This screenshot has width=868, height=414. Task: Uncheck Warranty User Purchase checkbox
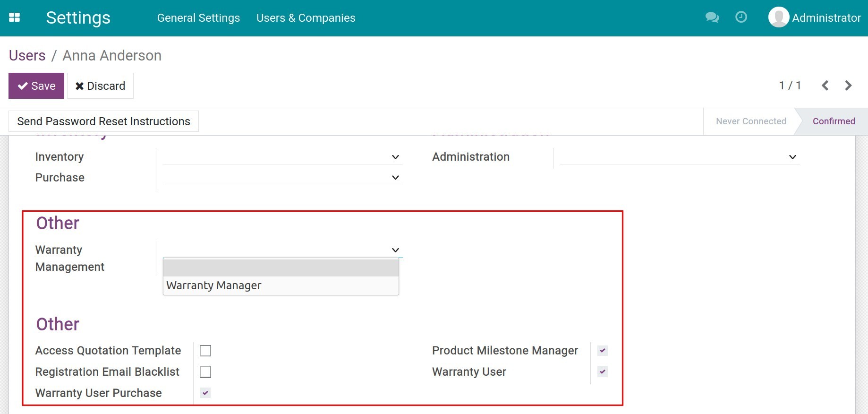(205, 393)
